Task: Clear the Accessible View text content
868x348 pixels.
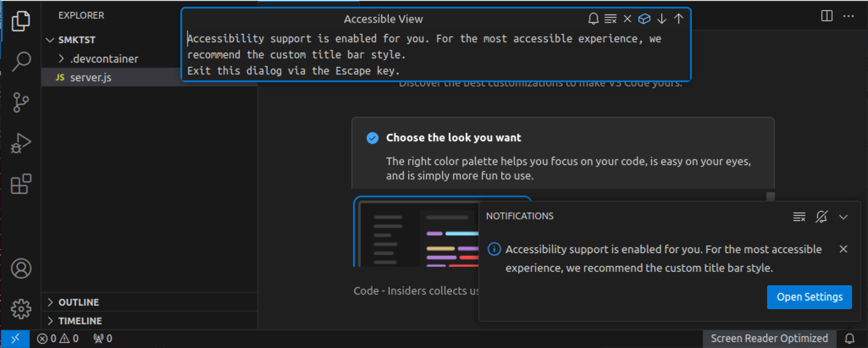Action: (610, 19)
